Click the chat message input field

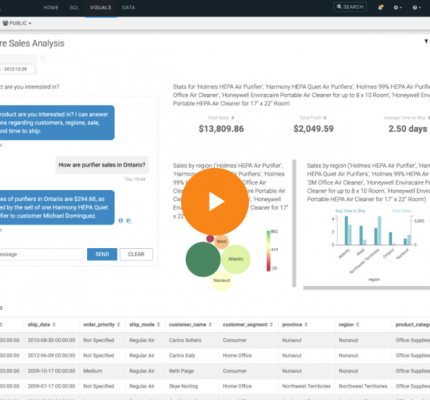(41, 254)
